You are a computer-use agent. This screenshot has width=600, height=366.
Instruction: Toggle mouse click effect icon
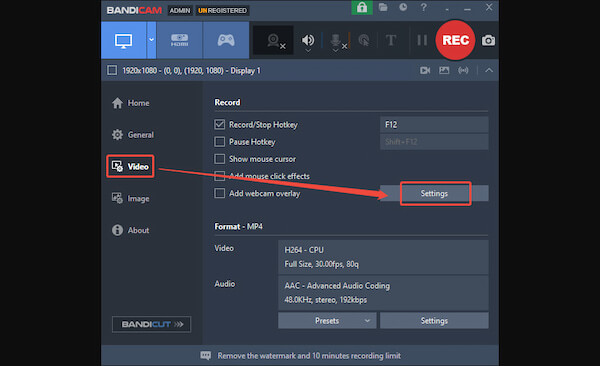coord(364,40)
